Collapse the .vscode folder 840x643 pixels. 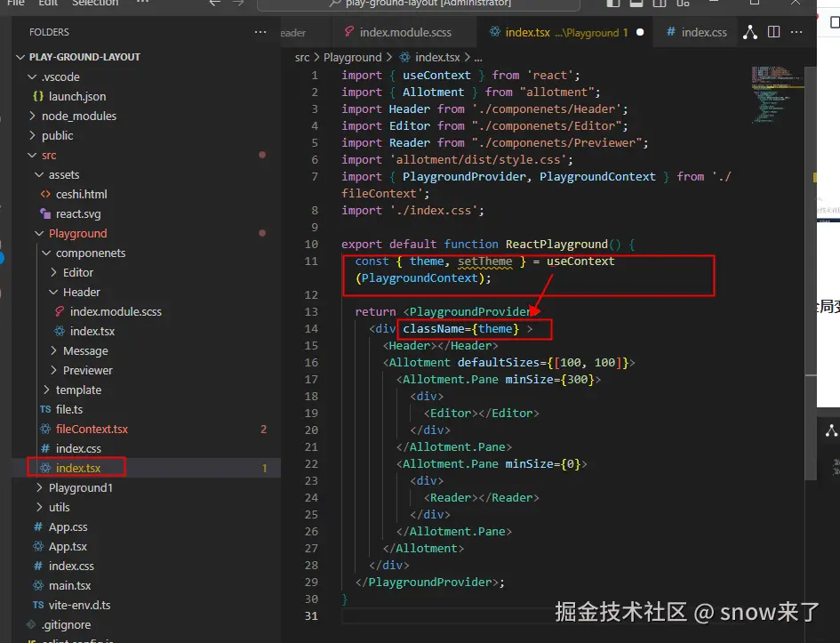point(32,76)
